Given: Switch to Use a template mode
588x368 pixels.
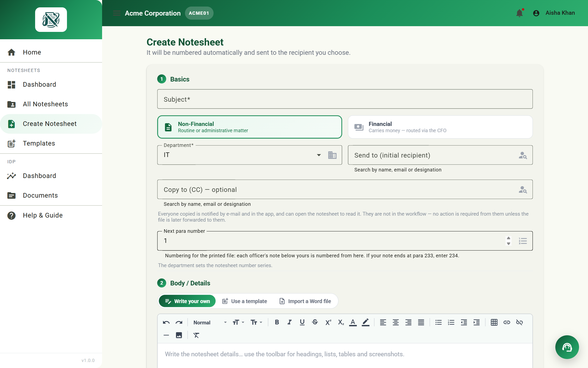Looking at the screenshot, I should pyautogui.click(x=244, y=301).
